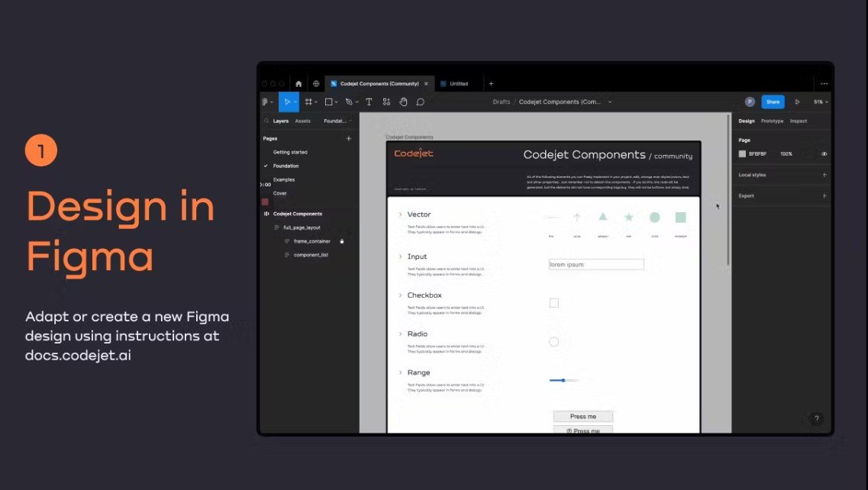Screen dimensions: 868x490
Task: Open the Figma main menu icon
Action: [265, 102]
